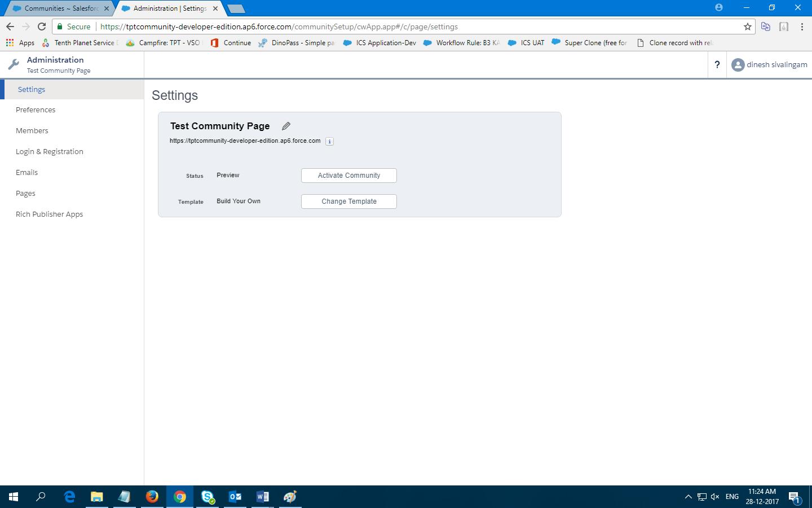Open the Super Clone bookmark
Image resolution: width=812 pixels, height=508 pixels.
pos(590,43)
